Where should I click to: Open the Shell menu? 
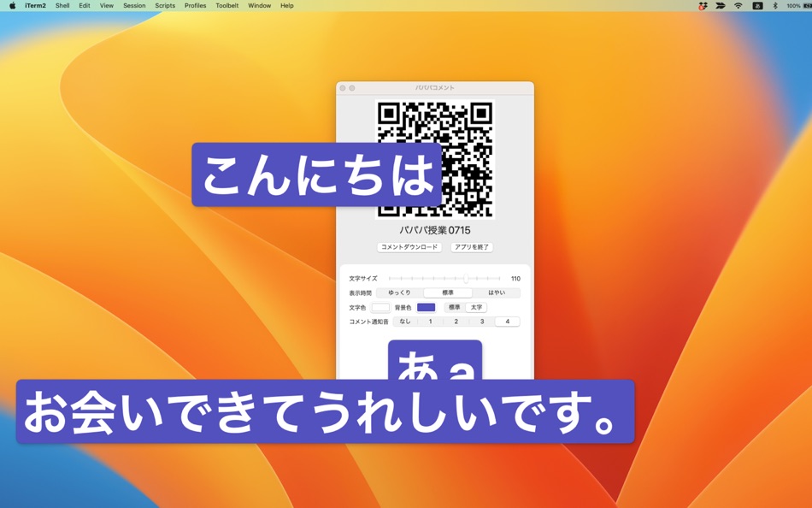[x=62, y=6]
